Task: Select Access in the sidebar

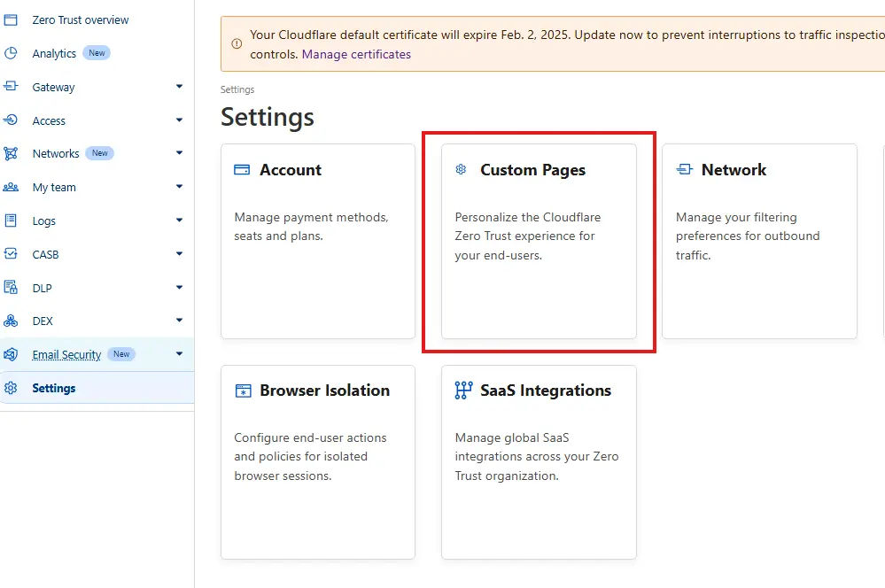Action: coord(49,120)
